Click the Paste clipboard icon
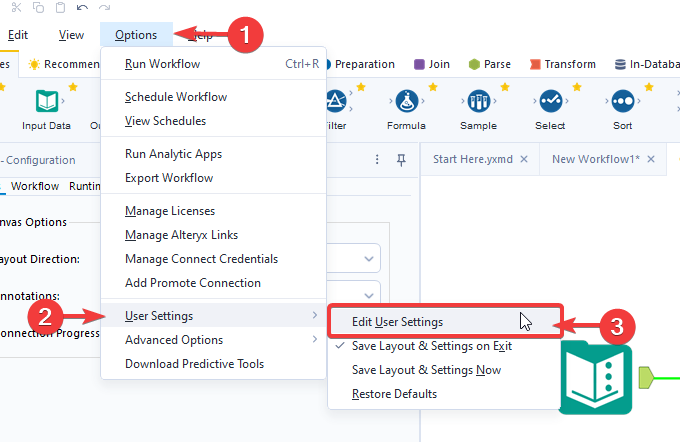 coord(60,7)
